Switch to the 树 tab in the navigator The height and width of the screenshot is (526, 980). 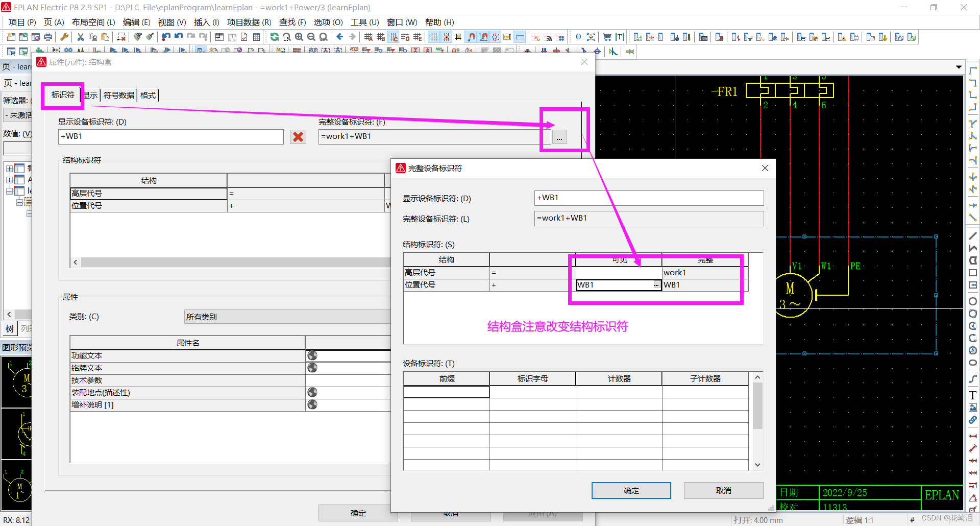point(10,328)
